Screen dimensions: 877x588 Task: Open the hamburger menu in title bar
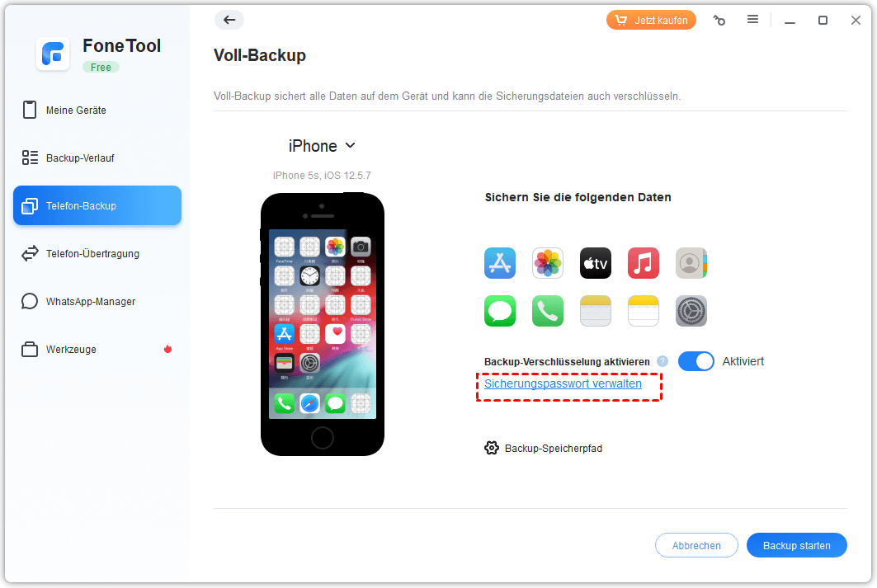[x=752, y=20]
